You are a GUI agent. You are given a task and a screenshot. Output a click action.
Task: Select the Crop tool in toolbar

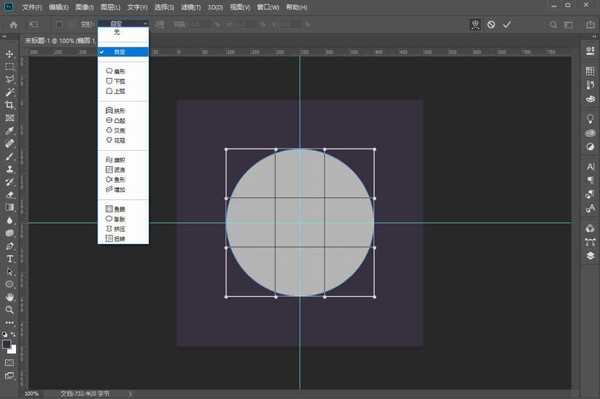coord(10,105)
